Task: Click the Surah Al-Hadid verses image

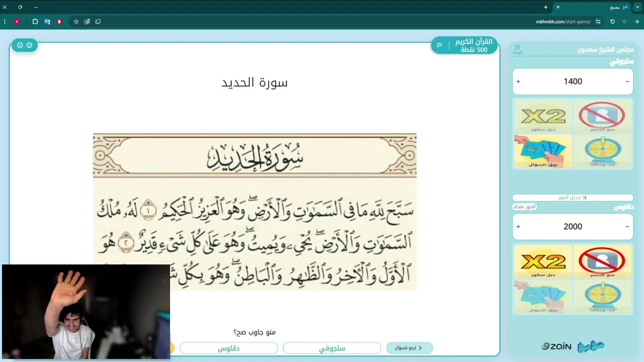Action: (x=255, y=212)
